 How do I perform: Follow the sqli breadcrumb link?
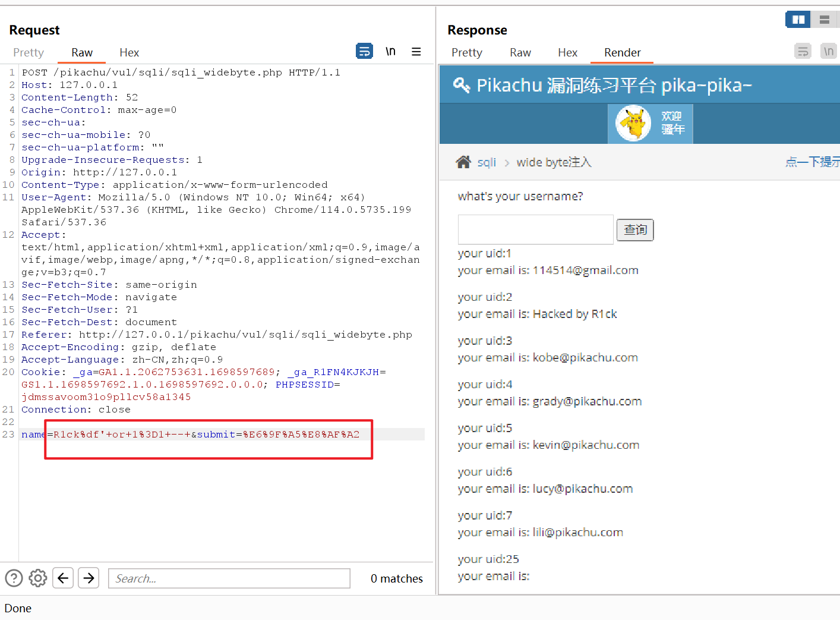[x=487, y=162]
